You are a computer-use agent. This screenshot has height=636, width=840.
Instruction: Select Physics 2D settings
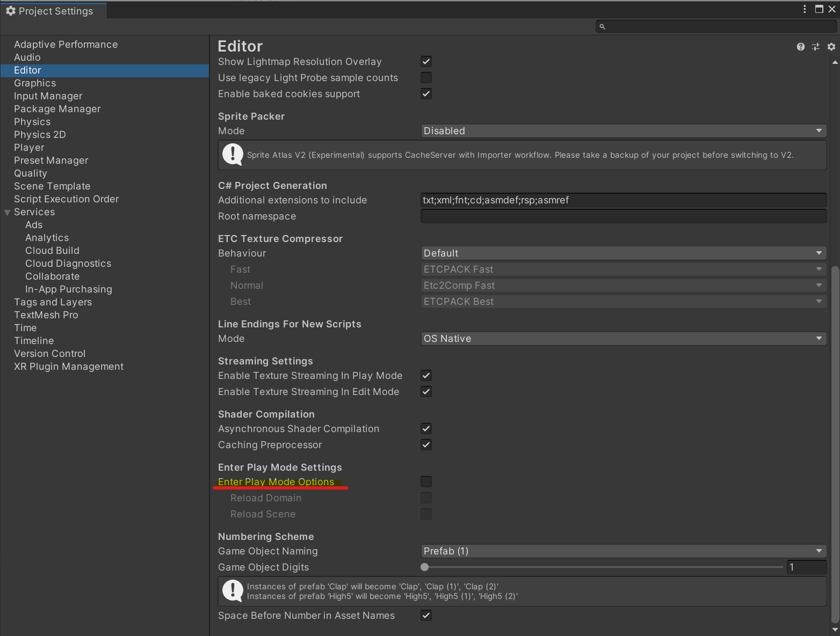(x=40, y=135)
